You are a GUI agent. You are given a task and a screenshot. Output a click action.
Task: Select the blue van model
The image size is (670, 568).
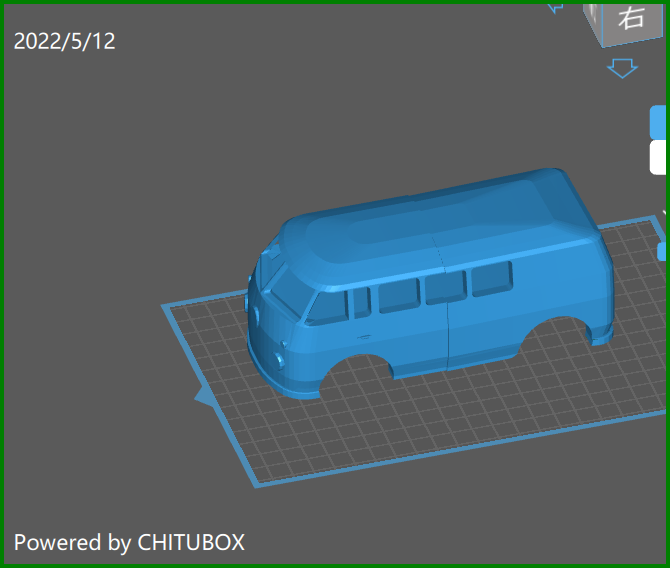429,284
